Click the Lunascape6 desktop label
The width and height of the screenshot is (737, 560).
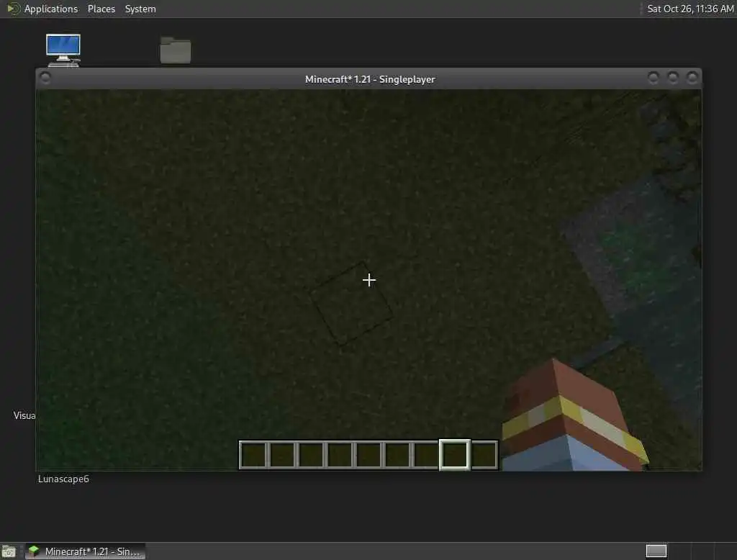[63, 479]
